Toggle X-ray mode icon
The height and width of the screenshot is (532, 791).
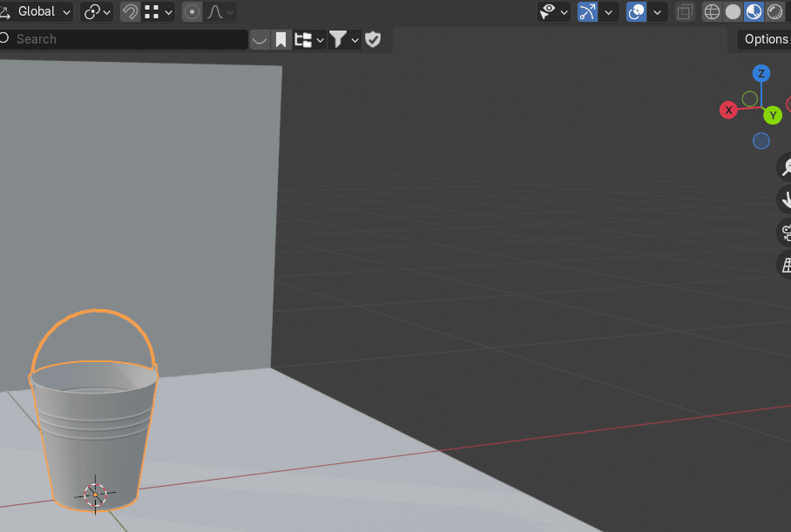pos(685,12)
